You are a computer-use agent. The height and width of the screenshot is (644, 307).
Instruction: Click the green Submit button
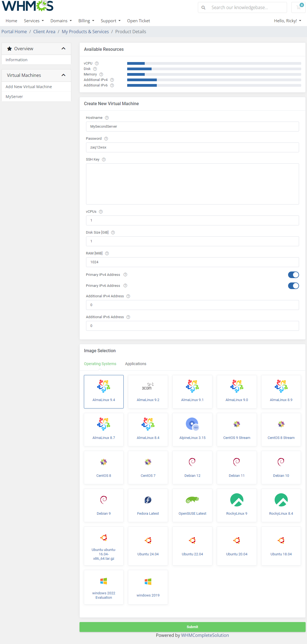[192, 627]
